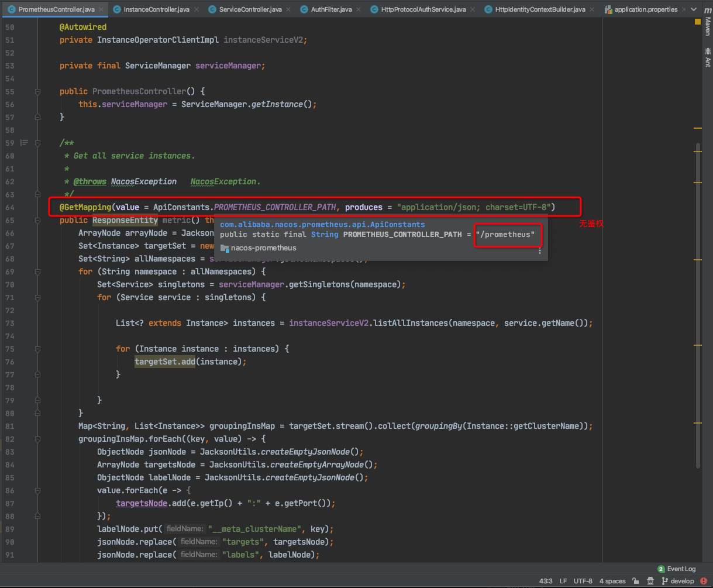Collapse the instance for-loop at line 75

[x=38, y=349]
